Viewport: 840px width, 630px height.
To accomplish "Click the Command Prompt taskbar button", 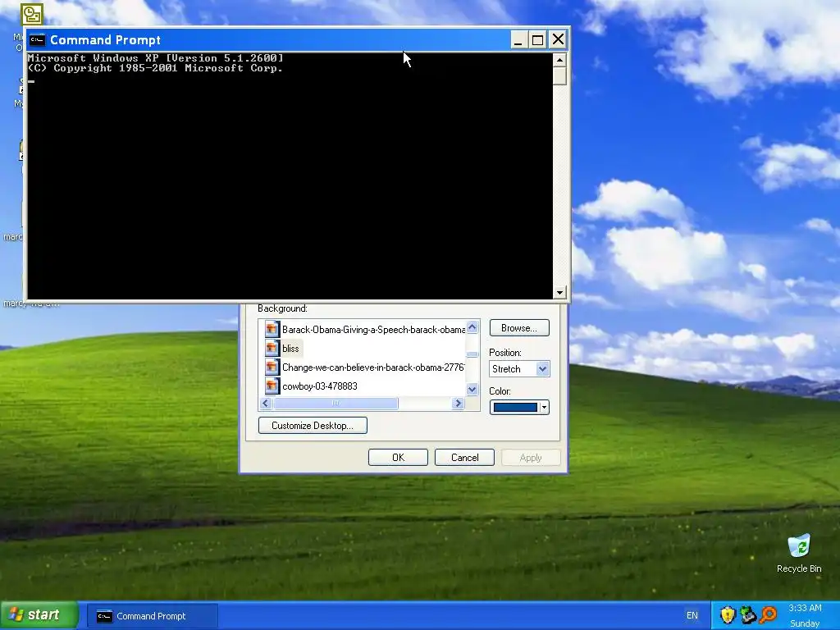I will point(152,616).
